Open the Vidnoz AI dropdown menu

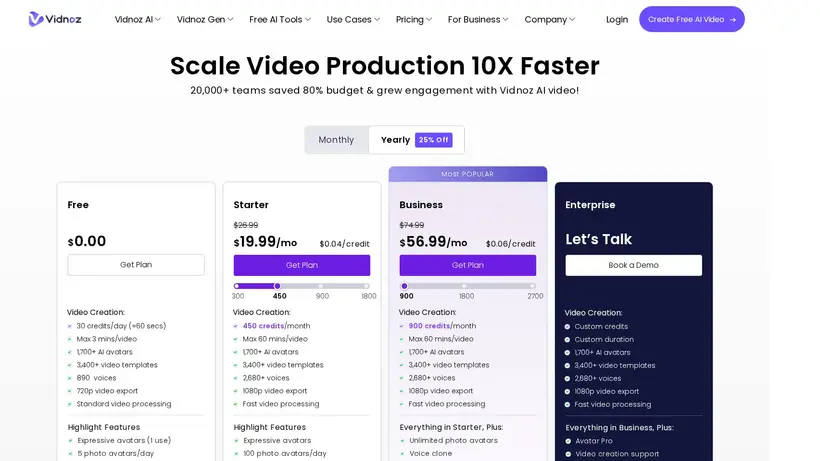[138, 19]
